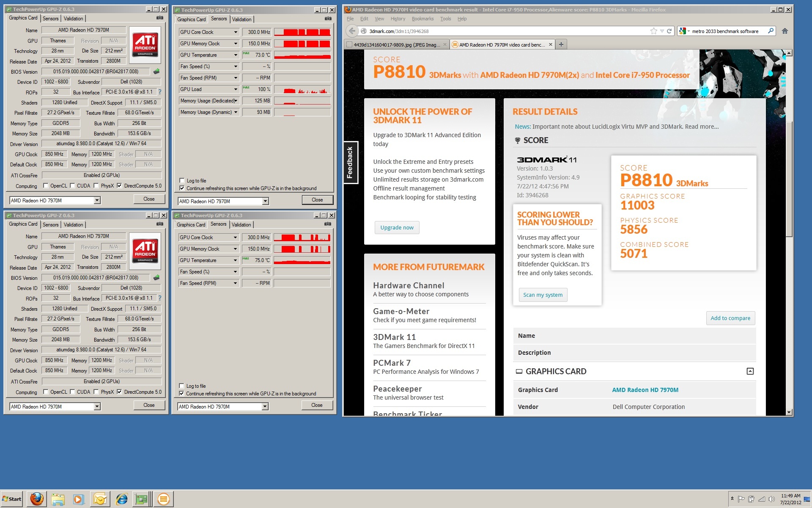The image size is (812, 508).
Task: Tick OpenCL checkbox in upper GPU-Z window
Action: (46, 185)
